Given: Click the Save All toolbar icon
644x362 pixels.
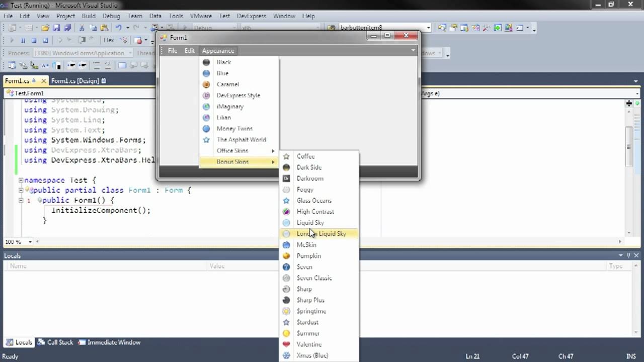Looking at the screenshot, I should [67, 28].
